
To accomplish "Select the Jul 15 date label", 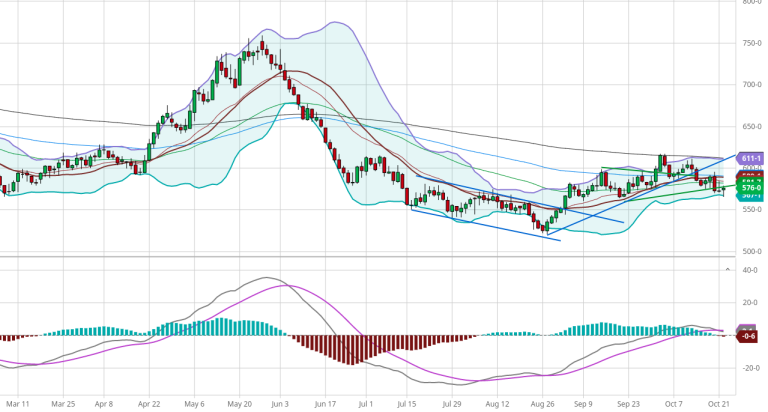I will [x=406, y=404].
